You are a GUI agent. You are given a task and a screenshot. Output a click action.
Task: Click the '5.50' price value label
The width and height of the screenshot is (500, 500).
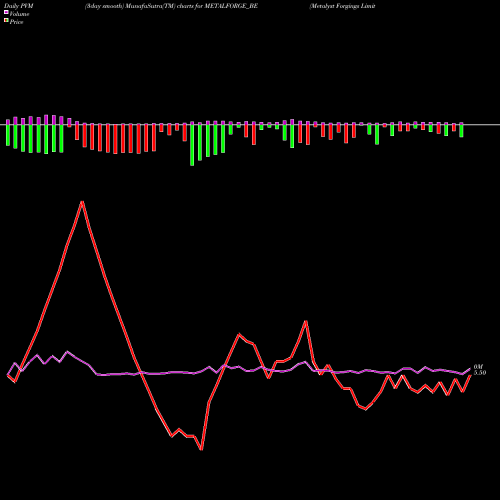[x=480, y=373]
